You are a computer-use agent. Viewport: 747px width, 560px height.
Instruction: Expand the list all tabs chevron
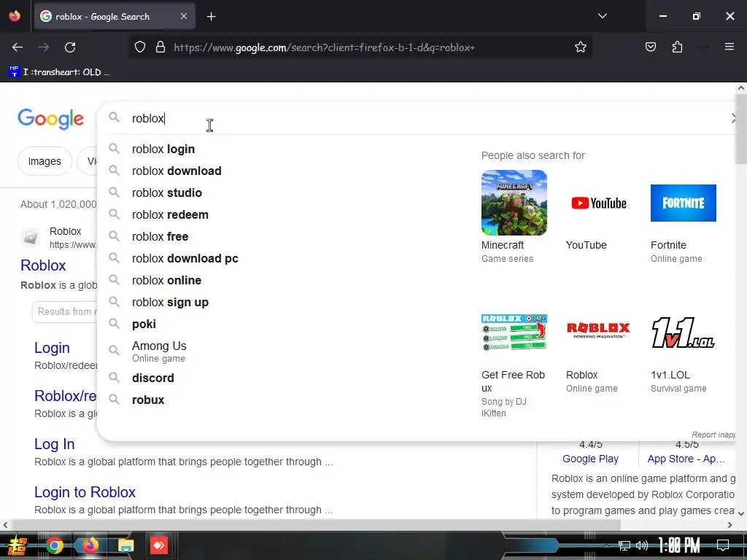(602, 16)
